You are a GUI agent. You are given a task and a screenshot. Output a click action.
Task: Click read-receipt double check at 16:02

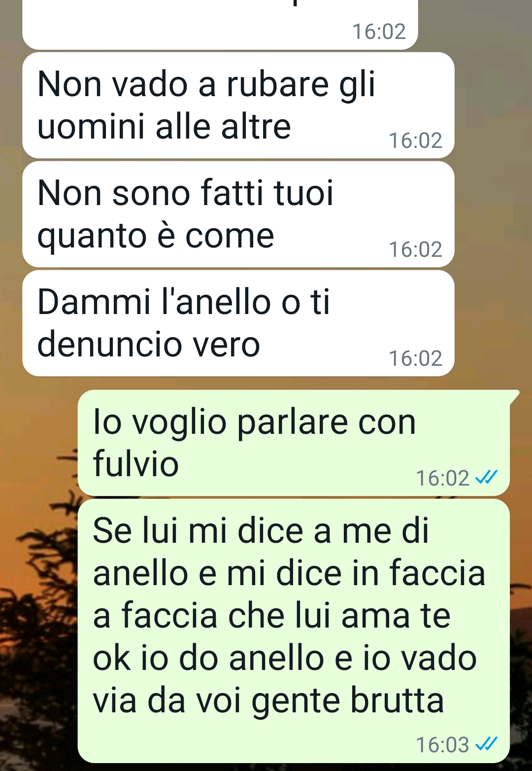(x=486, y=478)
